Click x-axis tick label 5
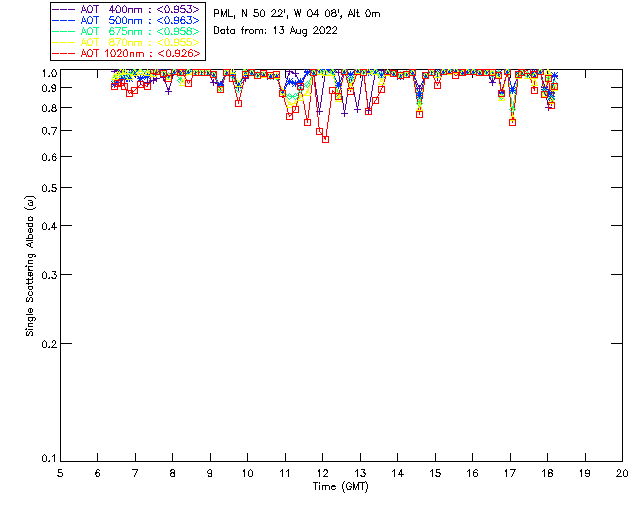Image resolution: width=640 pixels, height=512 pixels. coord(60,473)
